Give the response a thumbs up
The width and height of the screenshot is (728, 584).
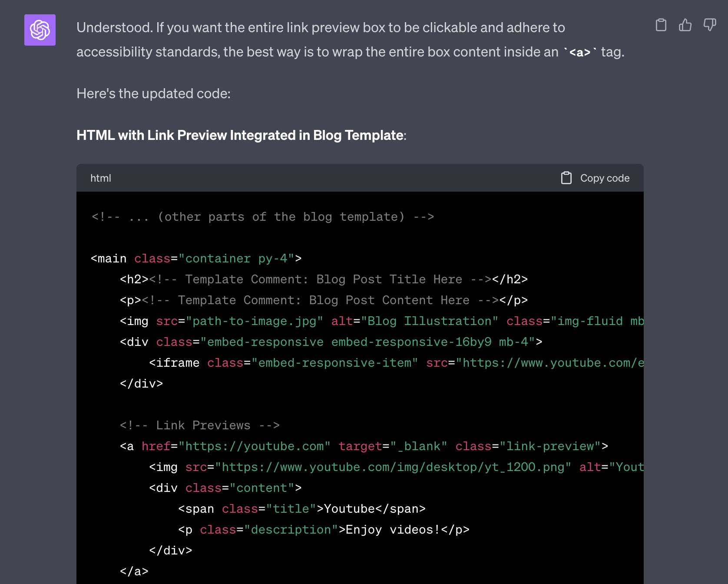coord(685,25)
